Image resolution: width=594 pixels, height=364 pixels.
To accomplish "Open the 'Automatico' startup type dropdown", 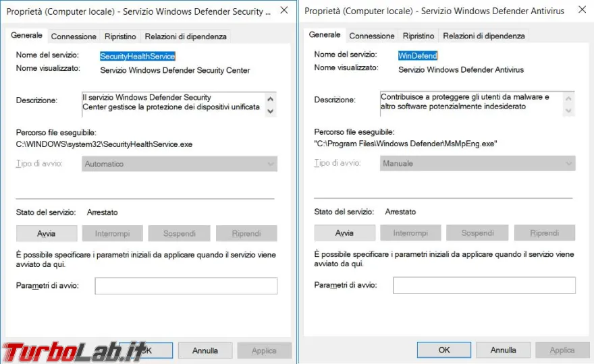I will tap(180, 164).
